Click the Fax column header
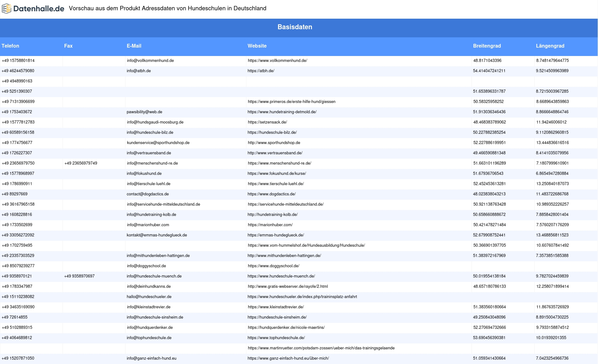Image resolution: width=598 pixels, height=364 pixels. [68, 46]
